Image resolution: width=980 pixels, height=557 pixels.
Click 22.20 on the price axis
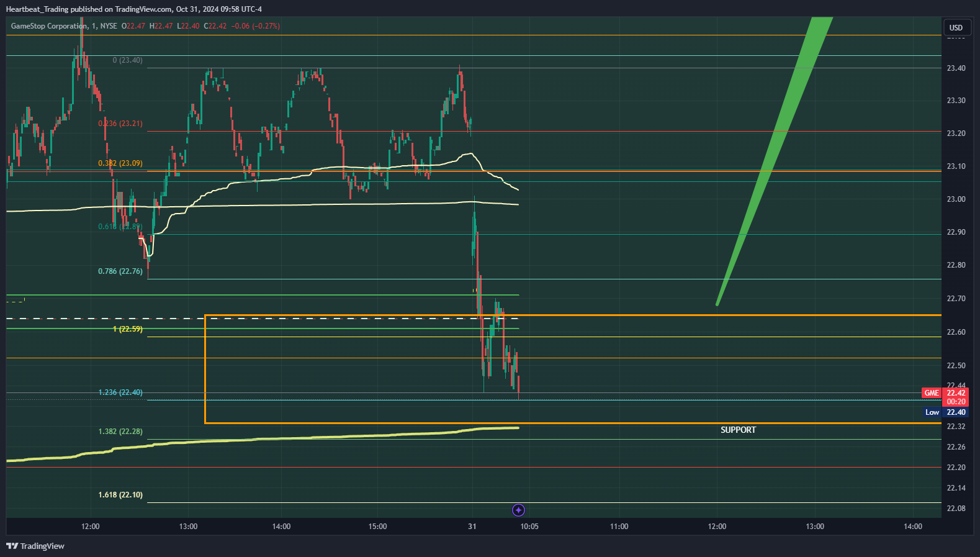956,468
